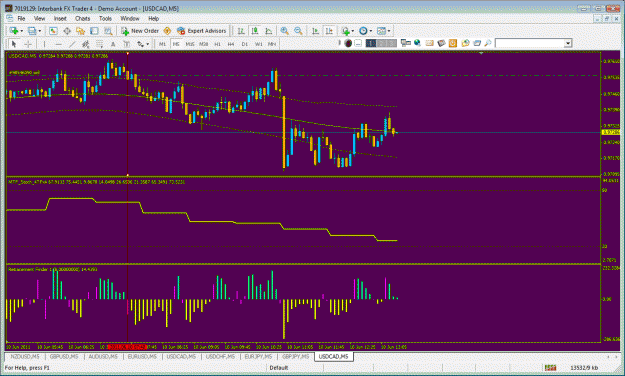Open the Window menu

coord(130,18)
